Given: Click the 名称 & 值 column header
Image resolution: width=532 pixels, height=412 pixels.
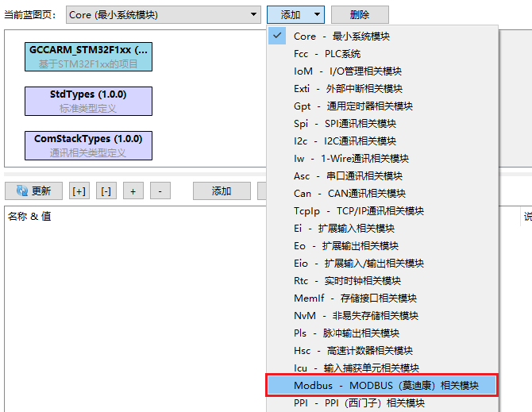Looking at the screenshot, I should click(29, 217).
